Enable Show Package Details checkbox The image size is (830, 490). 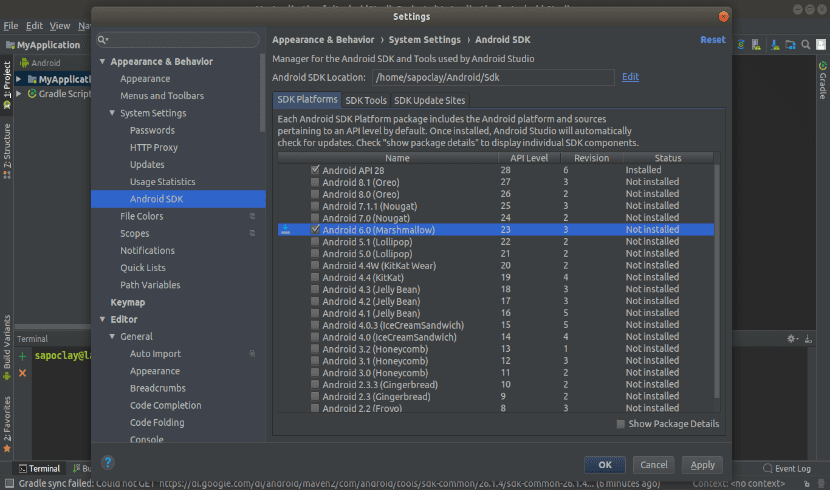(621, 424)
